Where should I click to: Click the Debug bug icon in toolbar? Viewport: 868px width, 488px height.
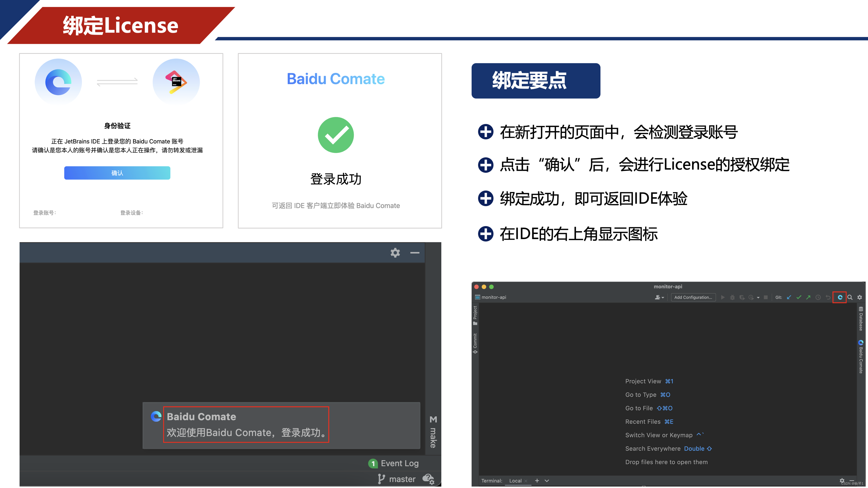[x=732, y=297]
